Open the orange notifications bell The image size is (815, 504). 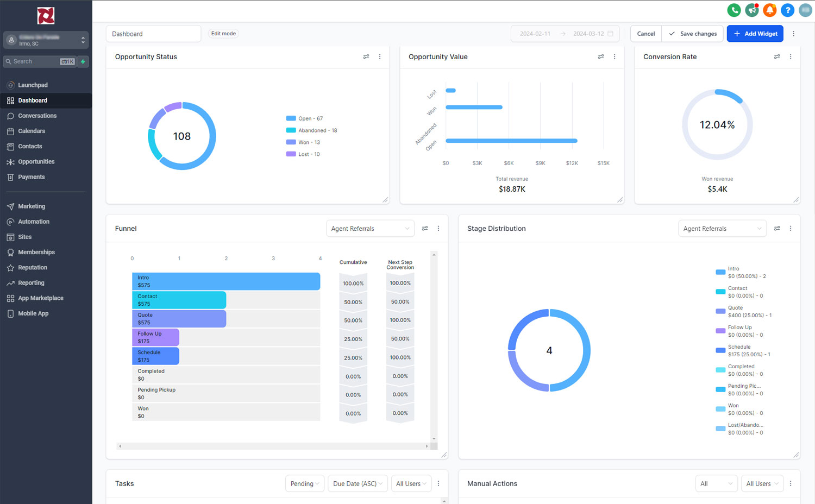point(770,10)
